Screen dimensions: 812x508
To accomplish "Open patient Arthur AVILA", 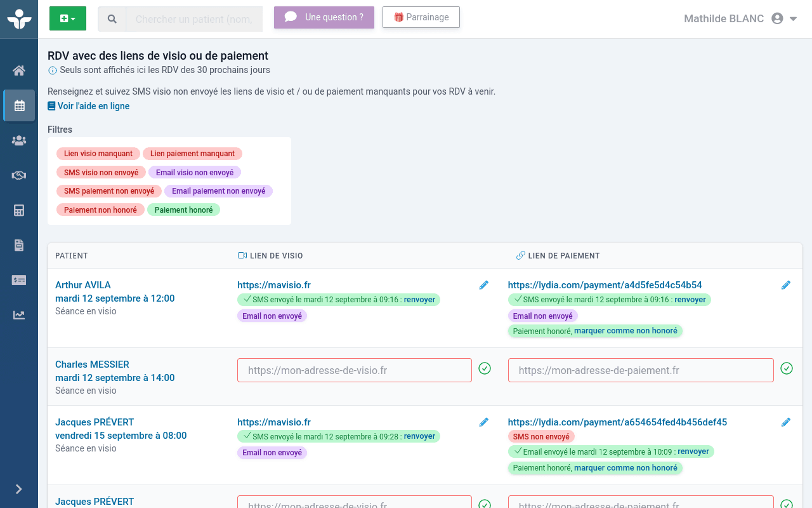I will 83,285.
